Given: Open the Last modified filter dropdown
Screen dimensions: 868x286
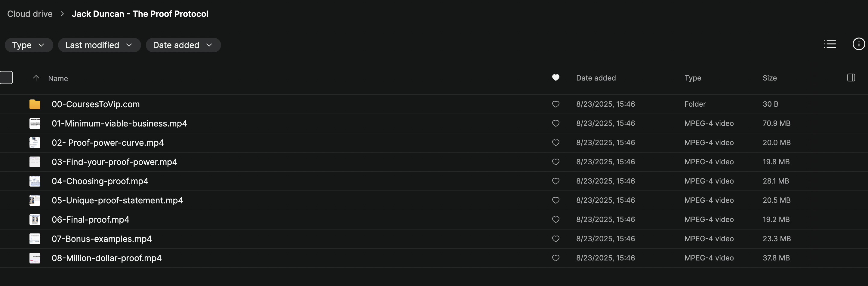Looking at the screenshot, I should point(99,45).
